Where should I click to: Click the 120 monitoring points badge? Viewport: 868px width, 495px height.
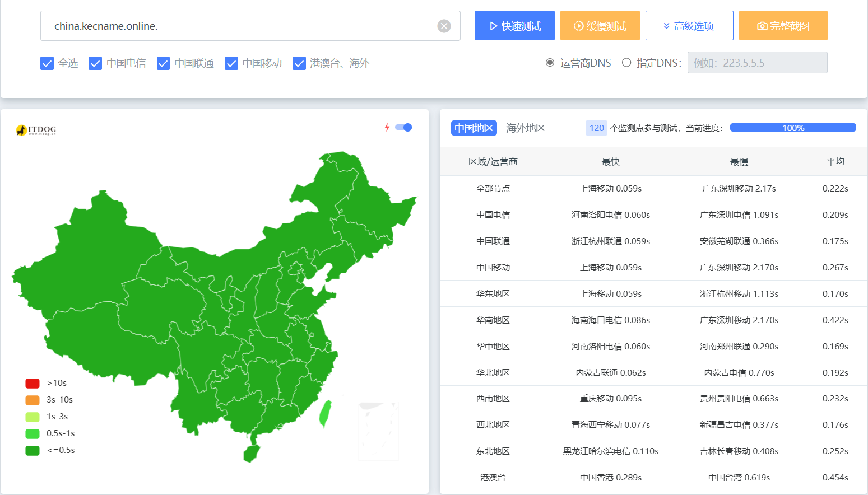point(597,128)
